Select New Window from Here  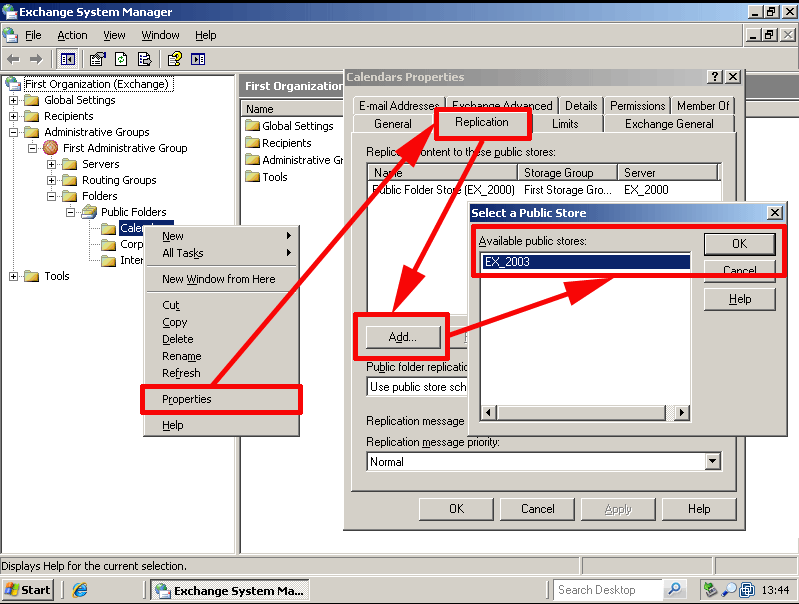[x=222, y=279]
